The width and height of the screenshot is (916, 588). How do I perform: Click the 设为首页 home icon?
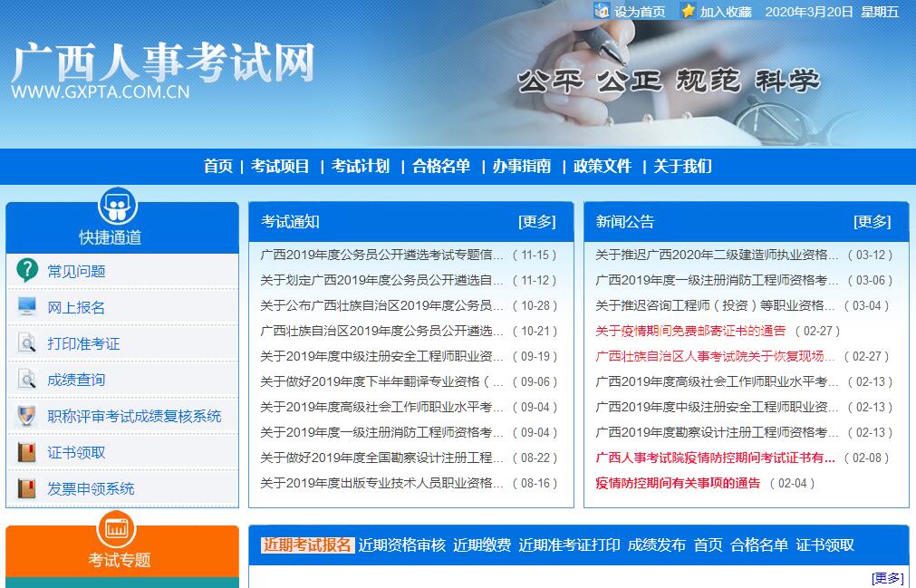point(602,11)
